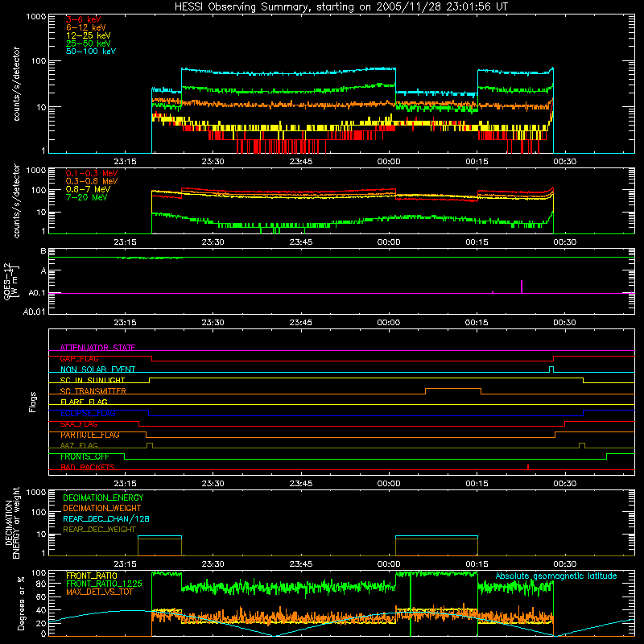This screenshot has height=644, width=644.
Task: Select the 3-6 keV legend label
Action: [x=84, y=19]
